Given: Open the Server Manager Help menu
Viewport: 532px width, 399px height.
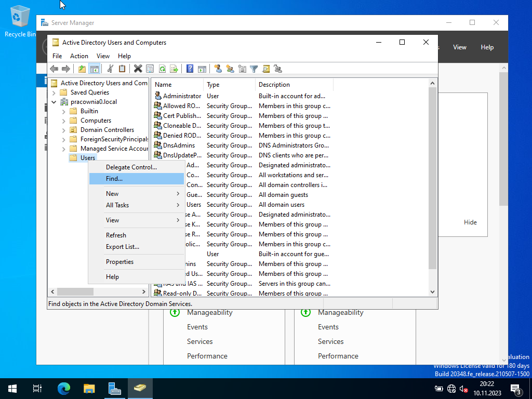Looking at the screenshot, I should pos(487,47).
